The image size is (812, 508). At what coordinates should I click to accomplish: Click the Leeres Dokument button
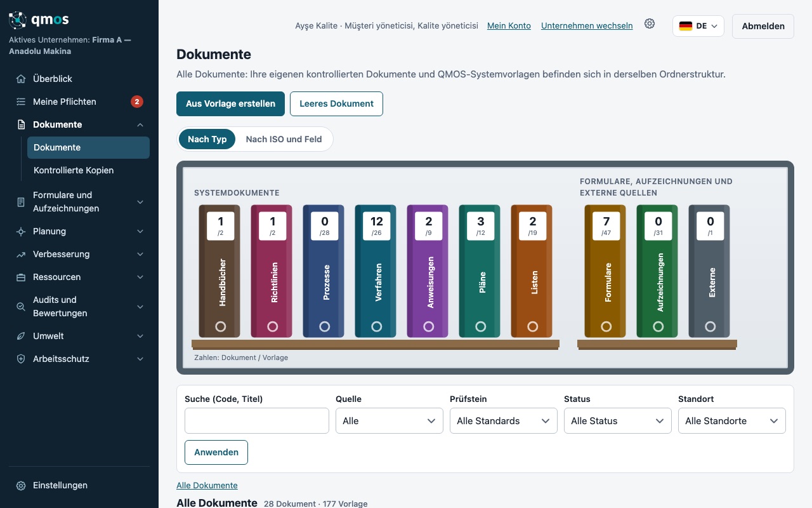click(336, 104)
